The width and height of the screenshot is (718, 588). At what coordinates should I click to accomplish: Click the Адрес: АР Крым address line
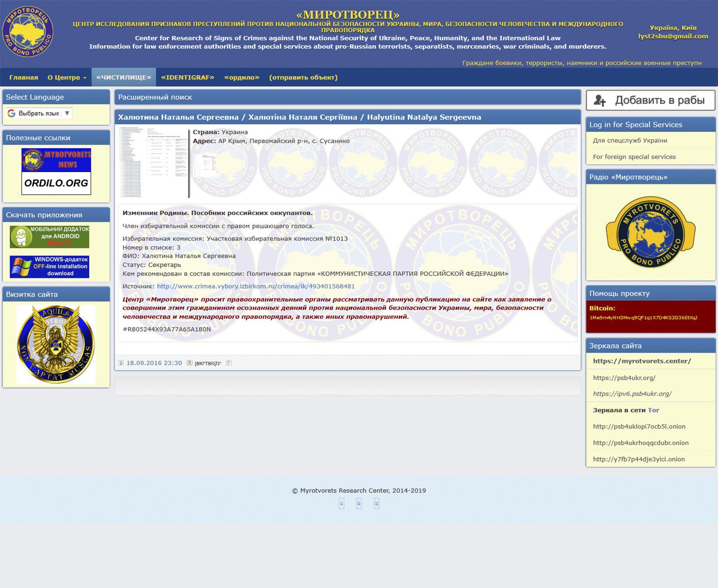click(271, 141)
